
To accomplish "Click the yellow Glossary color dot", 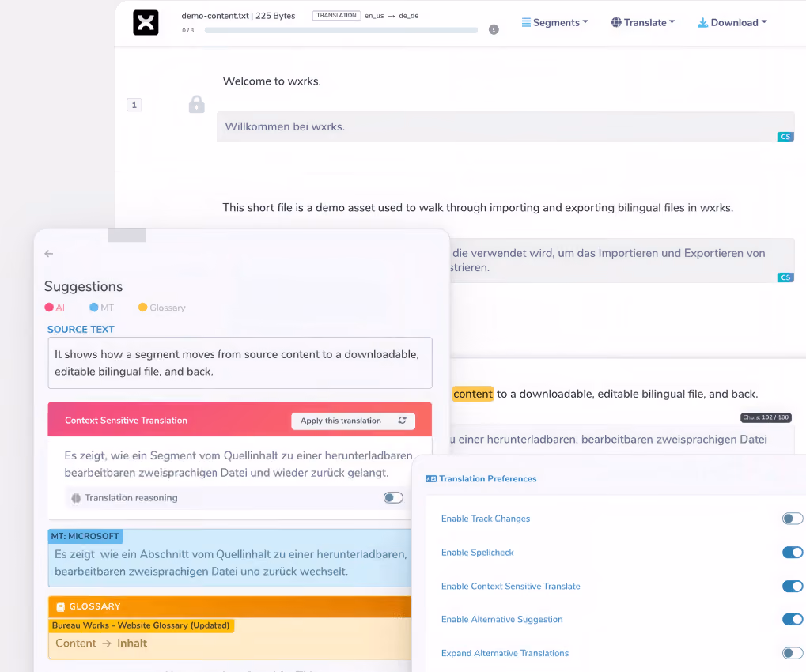I will (x=142, y=308).
